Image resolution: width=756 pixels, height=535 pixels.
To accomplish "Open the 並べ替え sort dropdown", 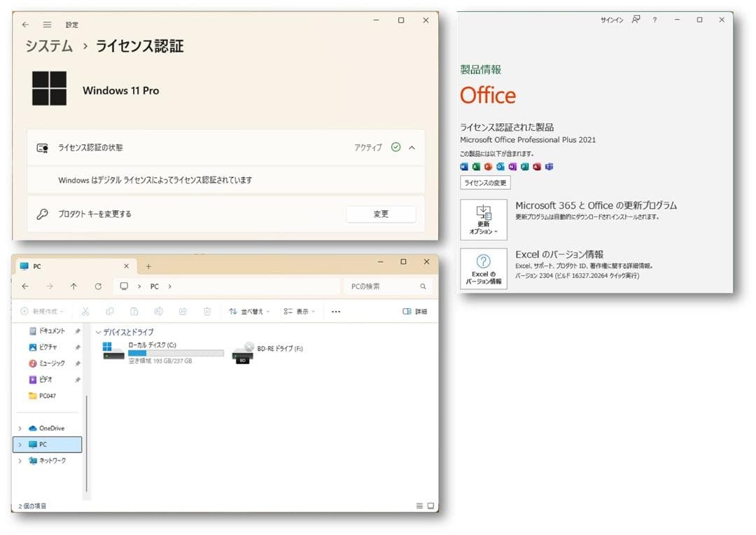I will tap(248, 311).
